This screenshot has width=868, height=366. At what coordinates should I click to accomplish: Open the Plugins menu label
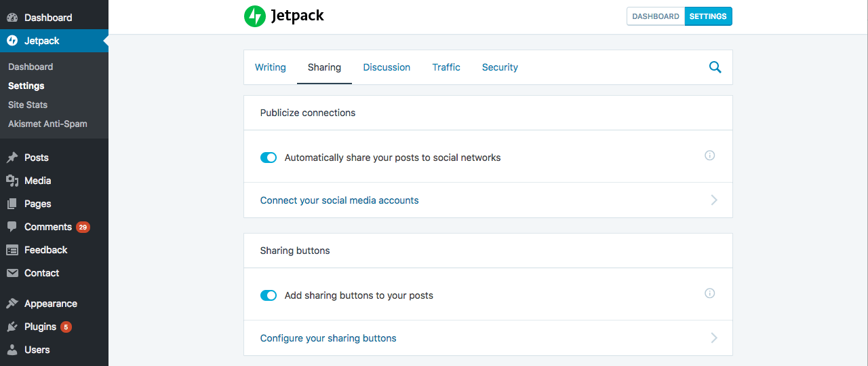(41, 327)
